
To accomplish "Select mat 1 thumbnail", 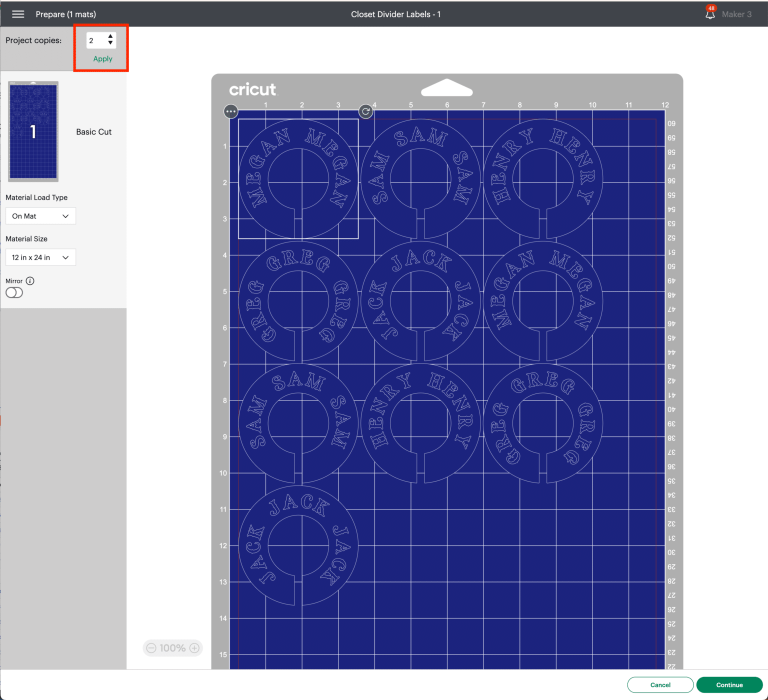I will [33, 131].
